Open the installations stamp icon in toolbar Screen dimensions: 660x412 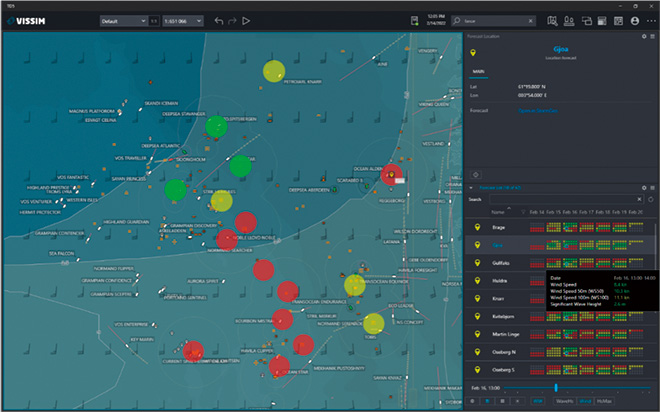569,21
